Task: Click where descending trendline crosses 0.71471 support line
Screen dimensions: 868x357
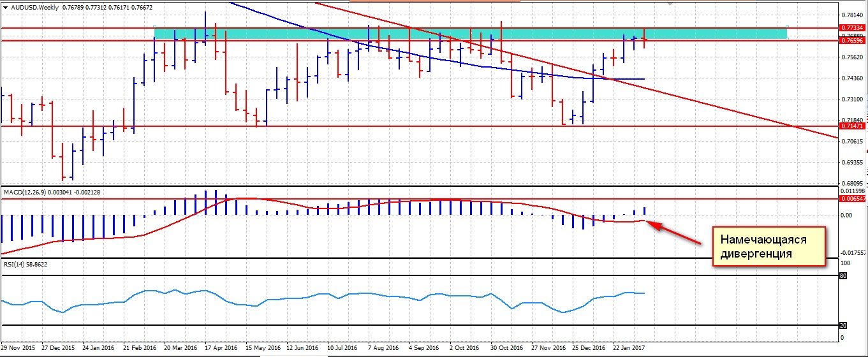Action: click(x=794, y=126)
